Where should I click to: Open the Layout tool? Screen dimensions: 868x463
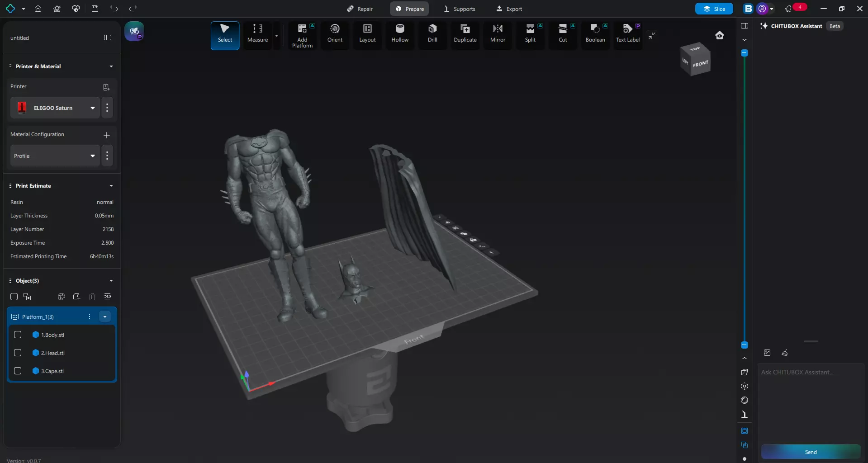367,35
